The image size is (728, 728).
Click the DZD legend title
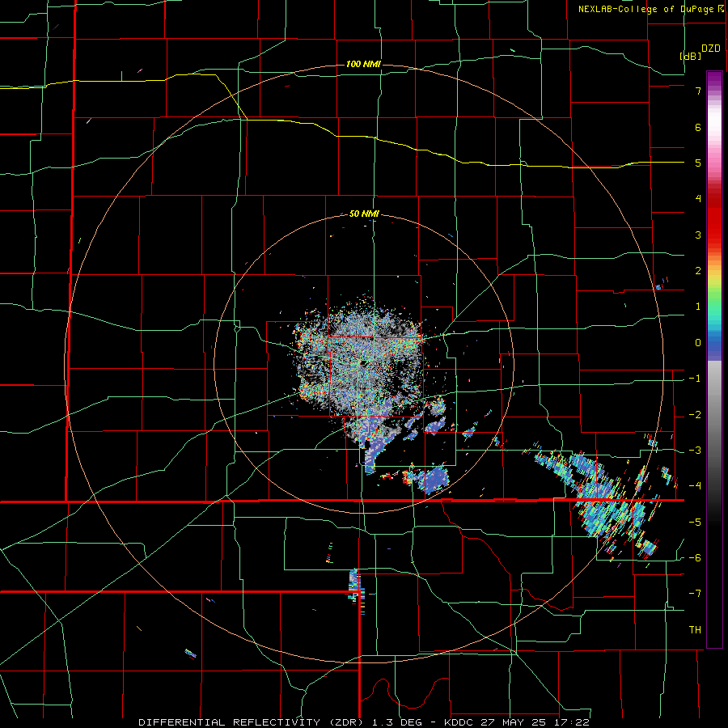click(x=711, y=49)
